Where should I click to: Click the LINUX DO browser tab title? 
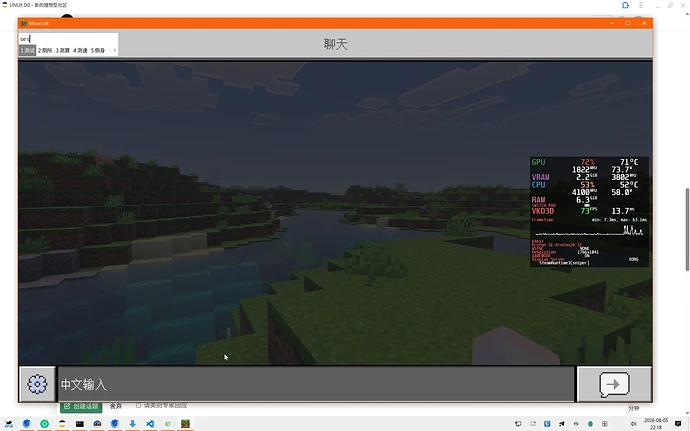[38, 5]
